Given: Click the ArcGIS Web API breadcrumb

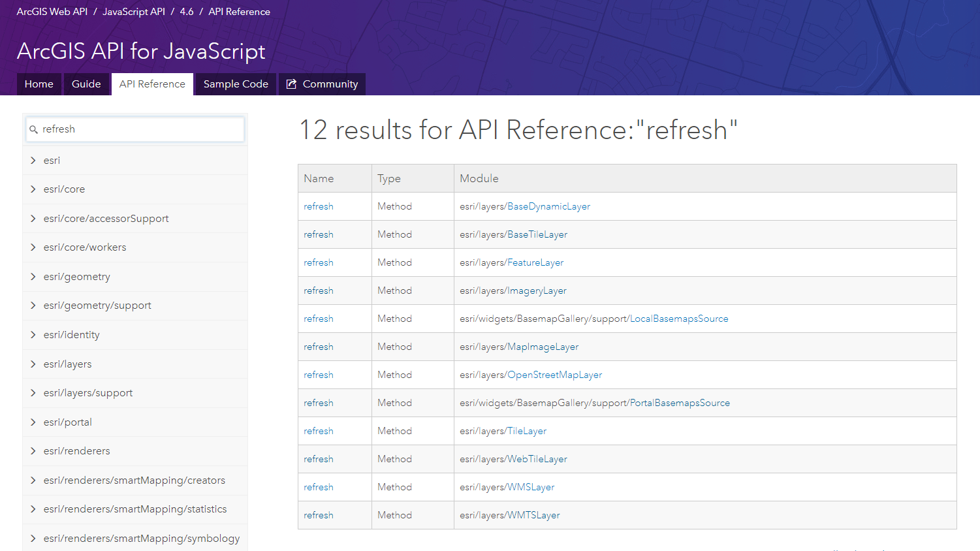Looking at the screenshot, I should (52, 12).
